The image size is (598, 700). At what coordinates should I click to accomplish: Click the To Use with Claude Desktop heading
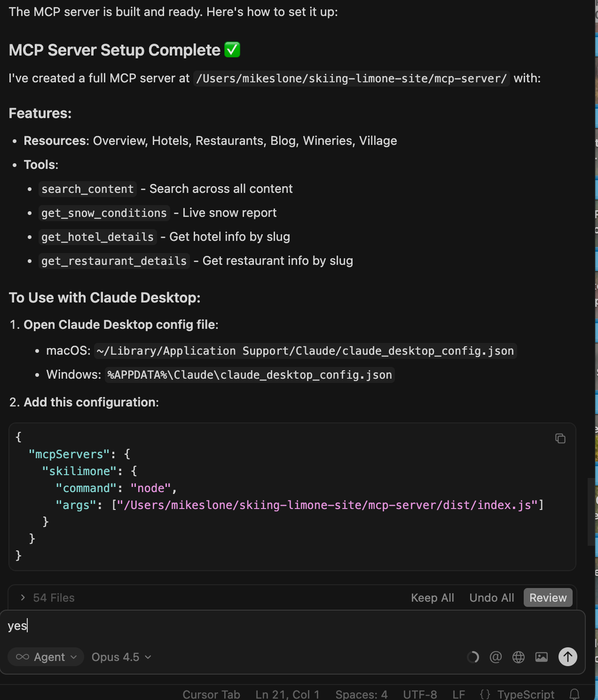[x=105, y=298]
